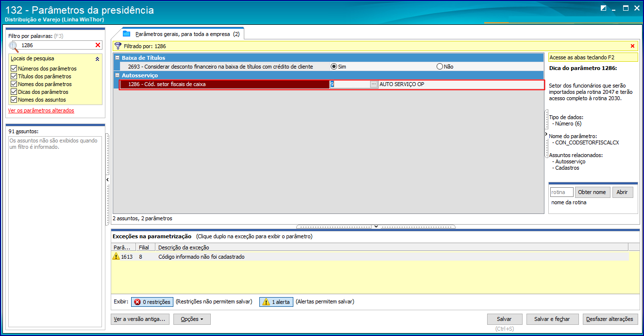
Task: Clear the word filter with the red X
Action: coord(98,45)
